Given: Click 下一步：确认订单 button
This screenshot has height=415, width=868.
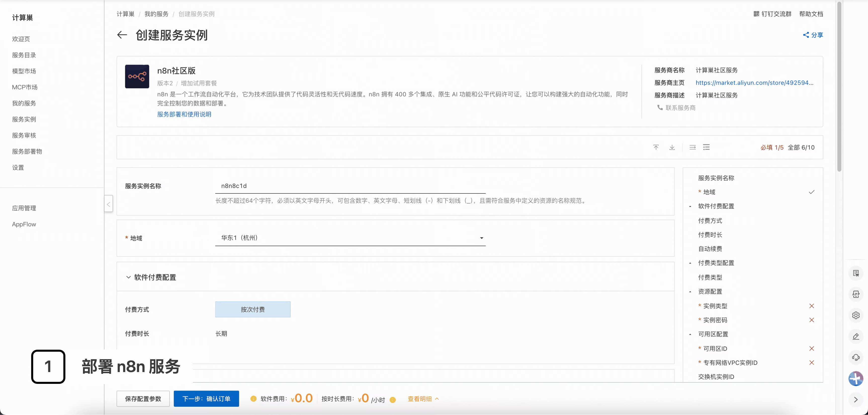Looking at the screenshot, I should coord(206,399).
